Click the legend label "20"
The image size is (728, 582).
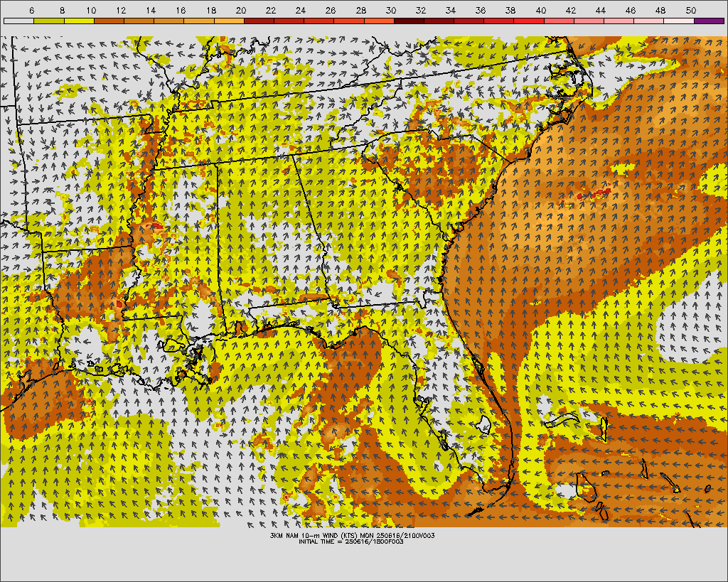[240, 10]
